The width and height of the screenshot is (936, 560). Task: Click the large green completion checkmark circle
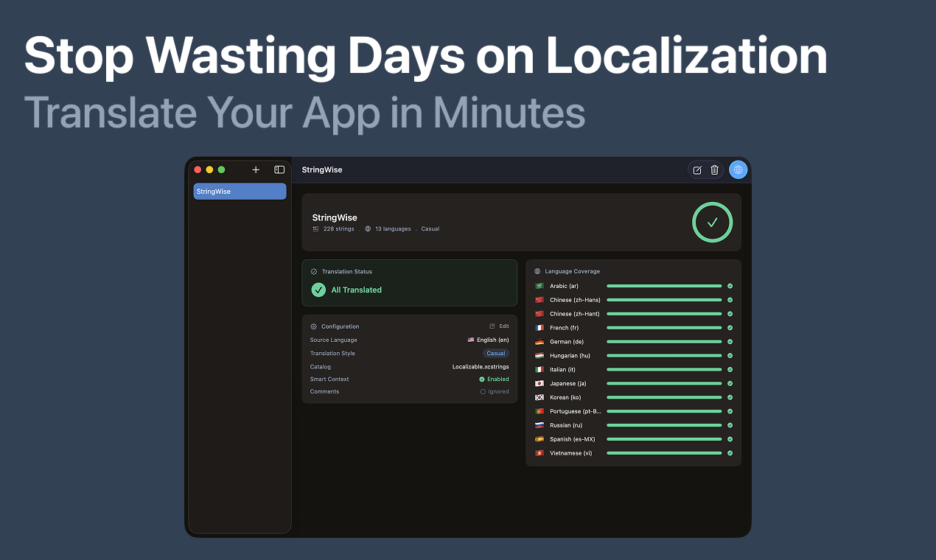(x=712, y=223)
